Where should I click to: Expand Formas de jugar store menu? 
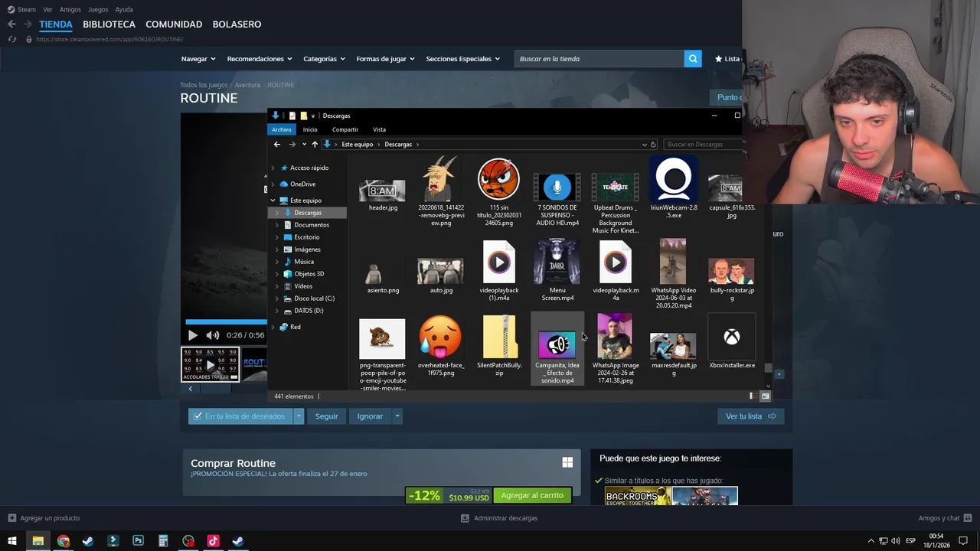[x=385, y=59]
